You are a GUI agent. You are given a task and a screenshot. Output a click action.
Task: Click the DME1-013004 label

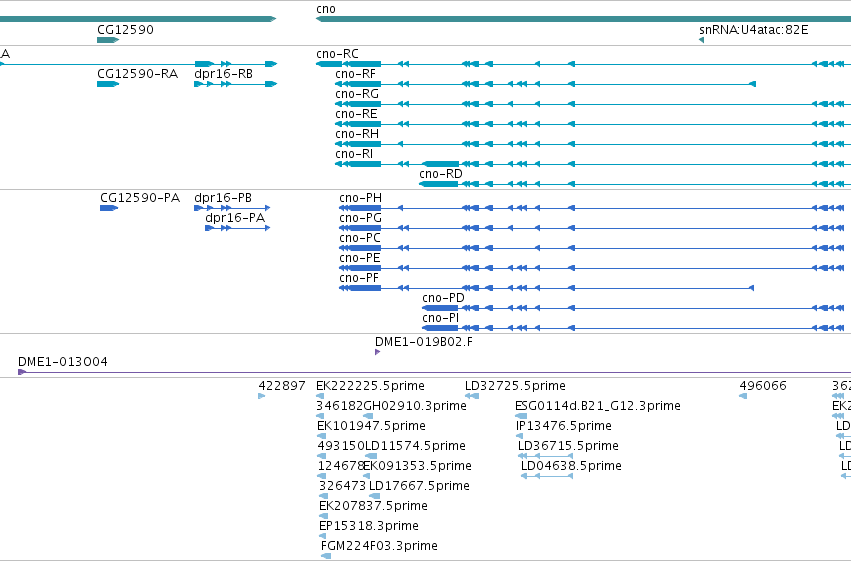[x=63, y=362]
